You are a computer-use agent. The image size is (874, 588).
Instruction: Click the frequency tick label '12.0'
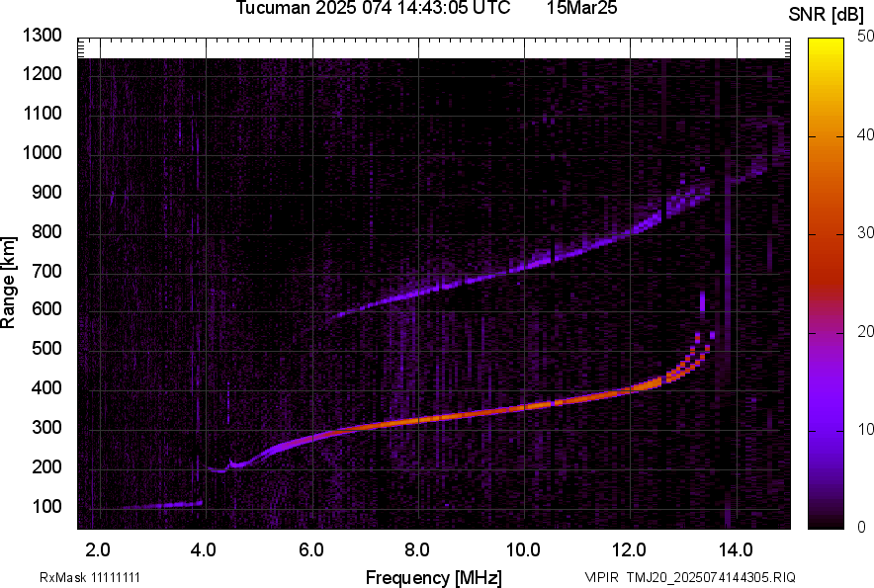coord(629,550)
